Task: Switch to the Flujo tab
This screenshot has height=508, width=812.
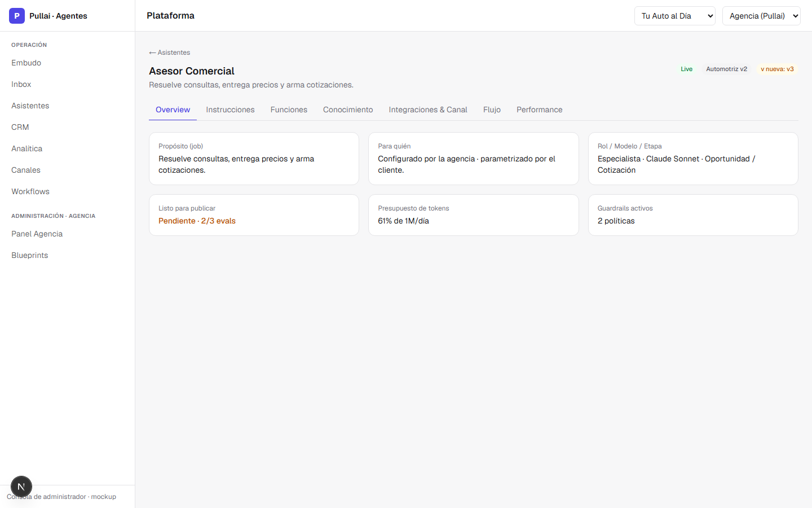Action: coord(492,110)
